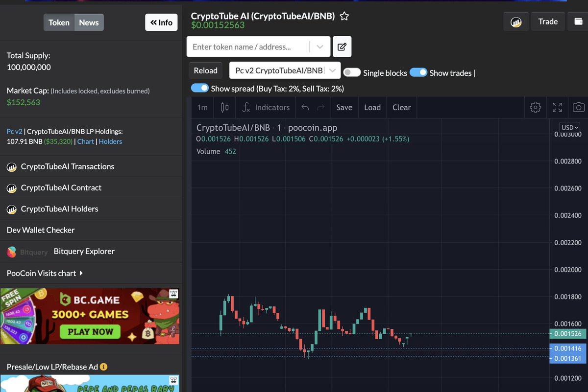Click the BC.GAME banner ad
The image size is (588, 392).
point(90,316)
